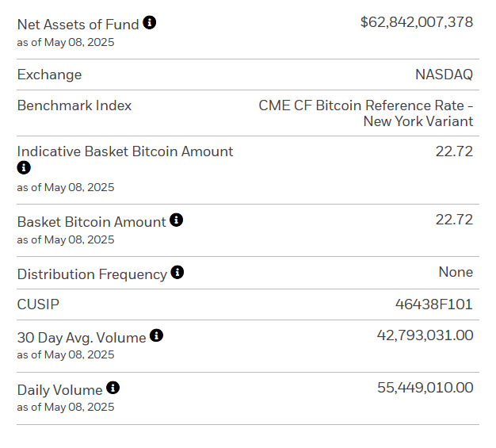Click the Exchange label
Screen dimensions: 496x448
tap(49, 75)
